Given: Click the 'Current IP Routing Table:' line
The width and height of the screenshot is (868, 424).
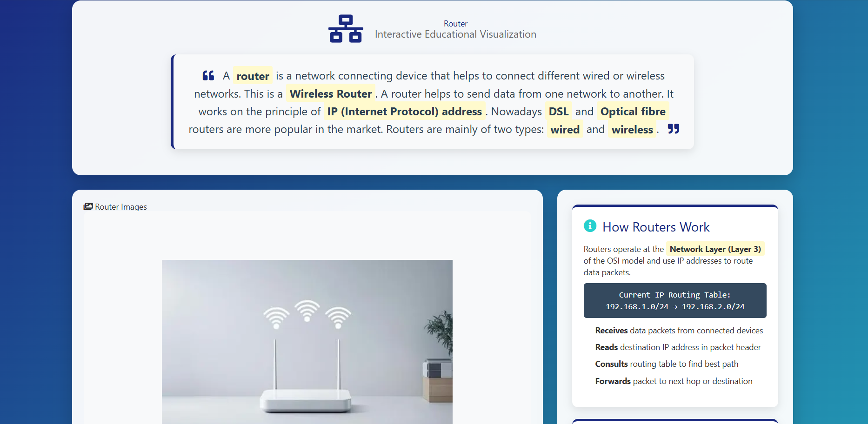Looking at the screenshot, I should (x=674, y=295).
